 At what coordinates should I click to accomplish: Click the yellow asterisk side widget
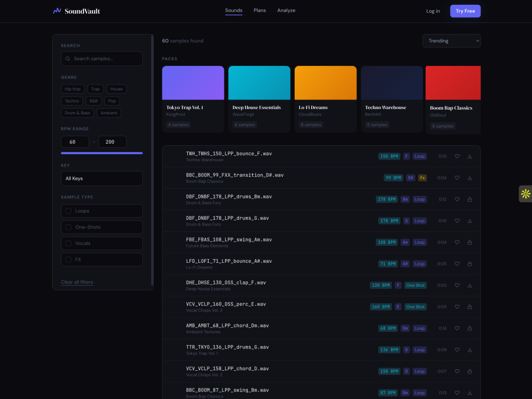click(526, 194)
